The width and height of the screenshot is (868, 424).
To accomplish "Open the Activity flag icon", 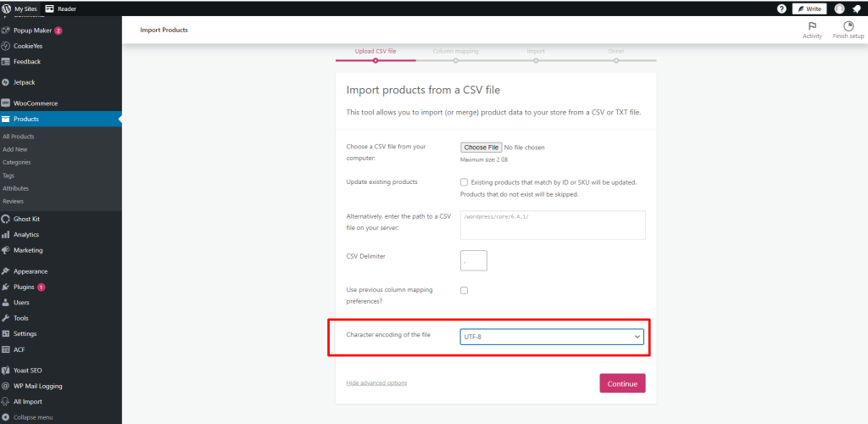I will pyautogui.click(x=812, y=26).
